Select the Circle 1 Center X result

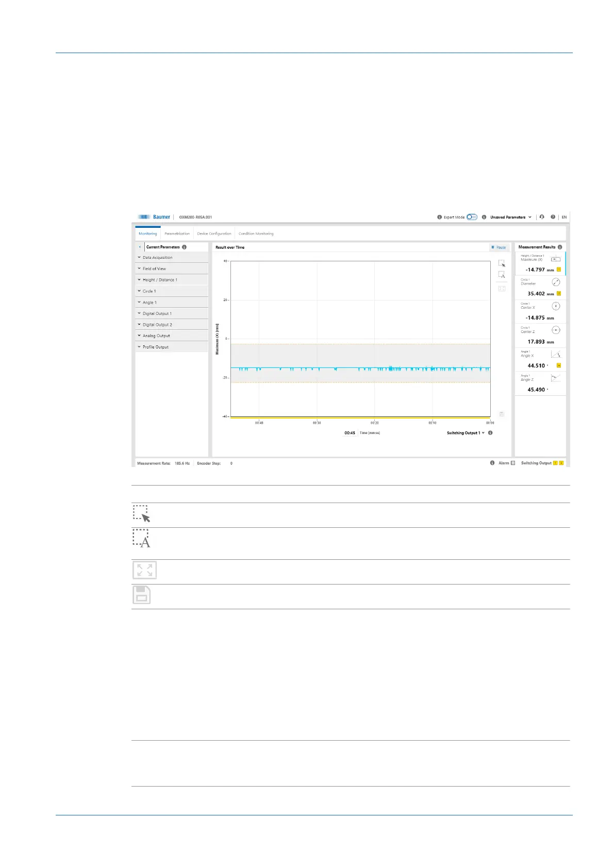pyautogui.click(x=540, y=311)
